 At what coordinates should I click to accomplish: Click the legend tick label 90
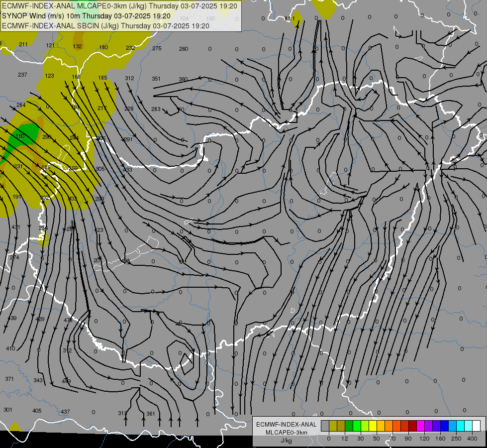coord(408,439)
